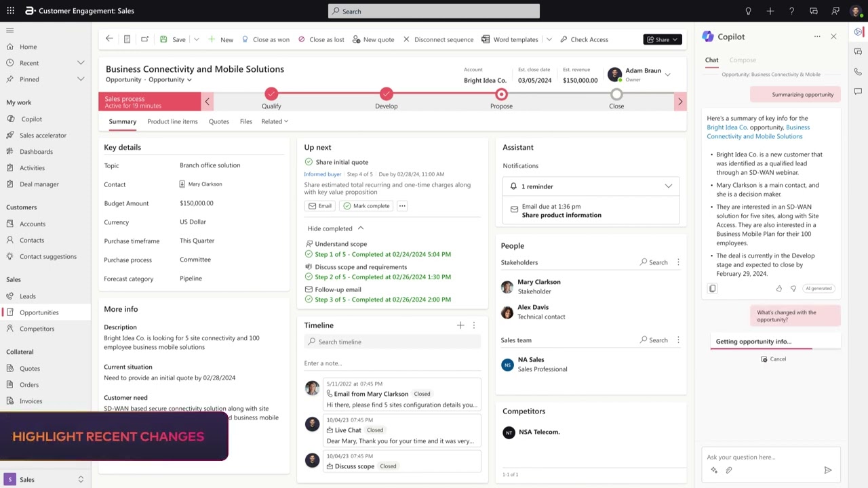Click the Close stage marker
This screenshot has height=488, width=868.
[616, 94]
